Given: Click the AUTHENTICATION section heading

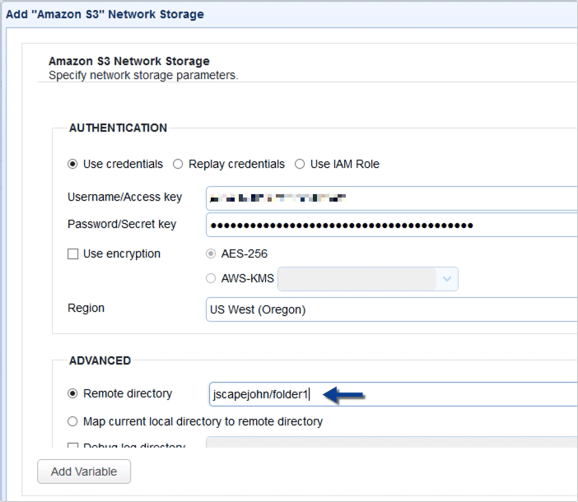Looking at the screenshot, I should pos(118,128).
